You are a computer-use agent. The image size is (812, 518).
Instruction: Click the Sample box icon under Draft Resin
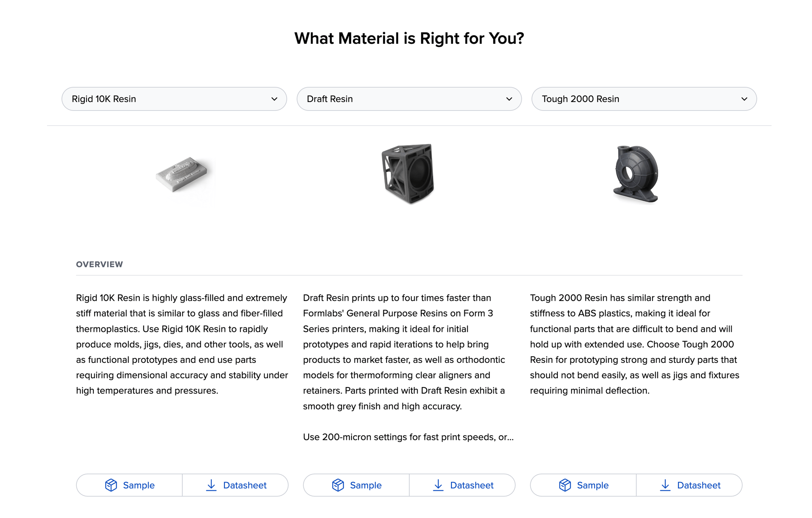pyautogui.click(x=338, y=485)
